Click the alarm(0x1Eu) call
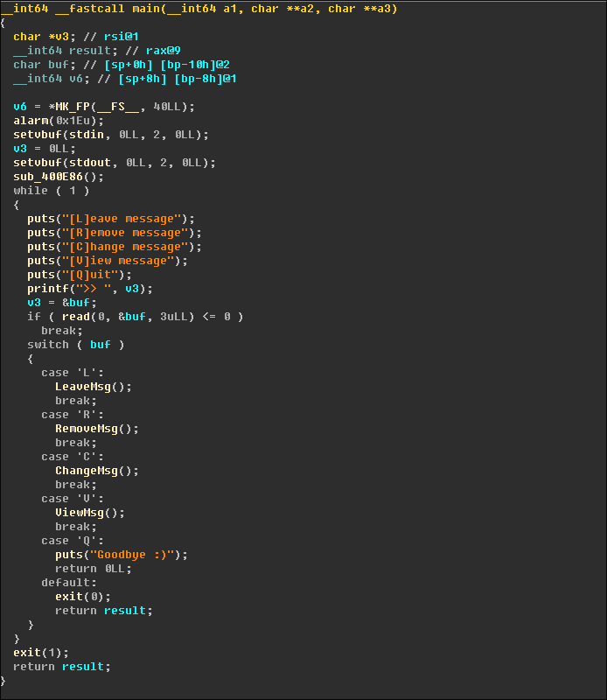607x700 pixels. point(59,121)
